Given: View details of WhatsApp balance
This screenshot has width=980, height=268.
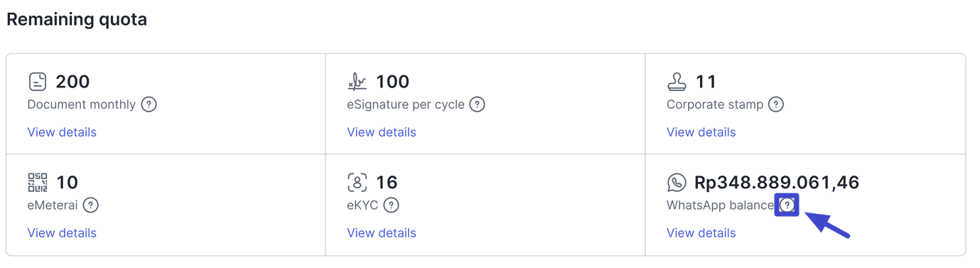Looking at the screenshot, I should tap(701, 233).
